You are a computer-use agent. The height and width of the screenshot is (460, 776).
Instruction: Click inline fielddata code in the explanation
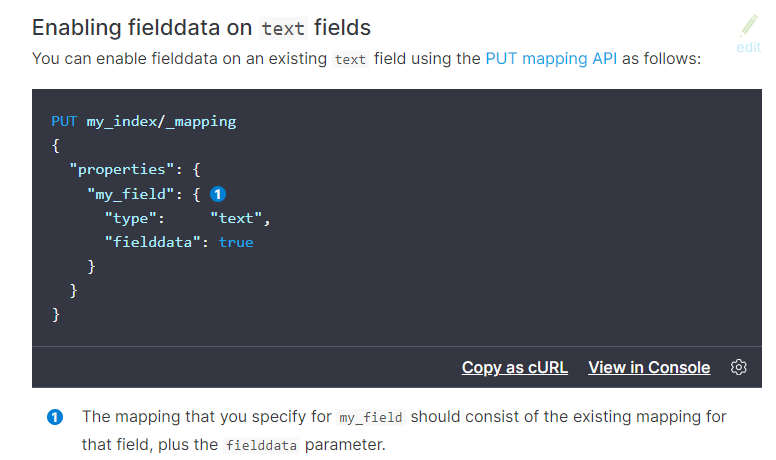coord(260,445)
